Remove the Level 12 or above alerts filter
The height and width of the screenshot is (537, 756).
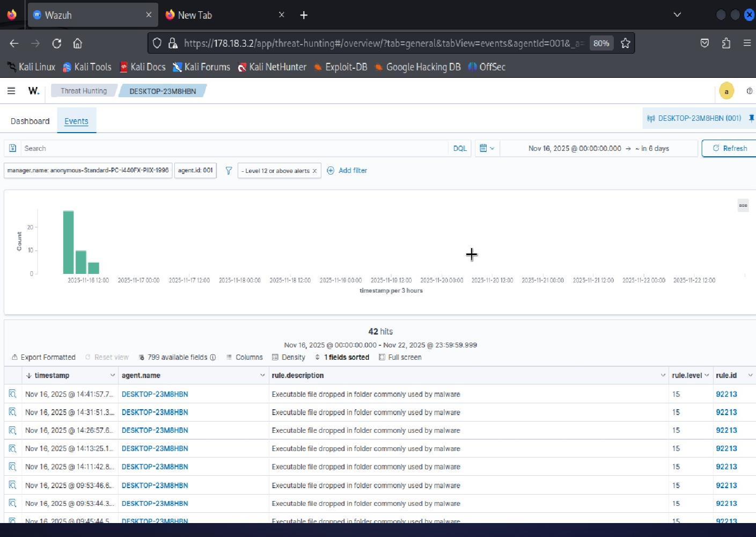pos(314,171)
